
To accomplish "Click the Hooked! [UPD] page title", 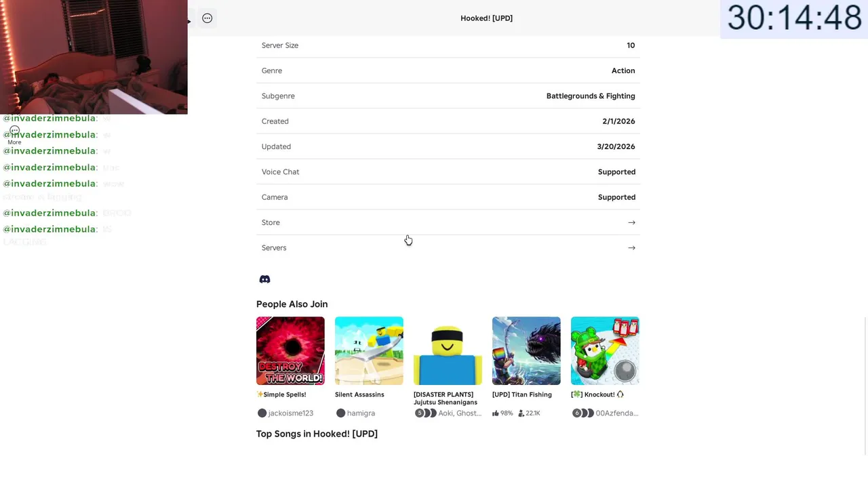I will pyautogui.click(x=486, y=18).
